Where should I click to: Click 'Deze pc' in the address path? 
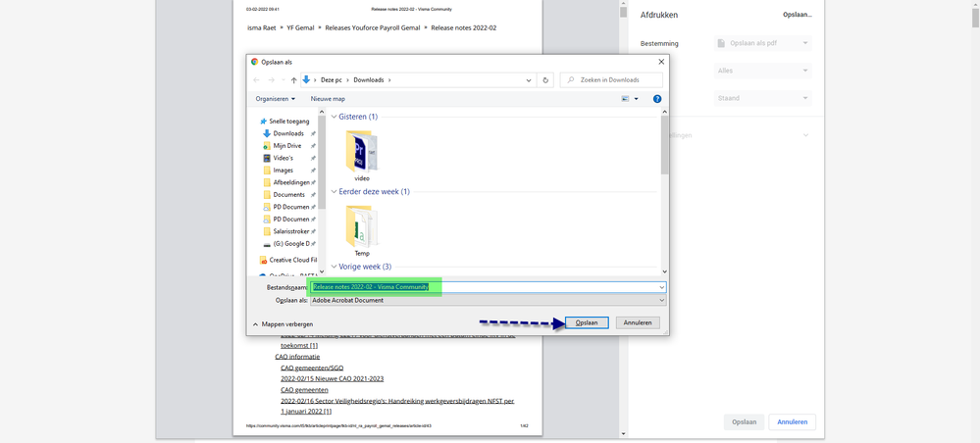pos(332,80)
